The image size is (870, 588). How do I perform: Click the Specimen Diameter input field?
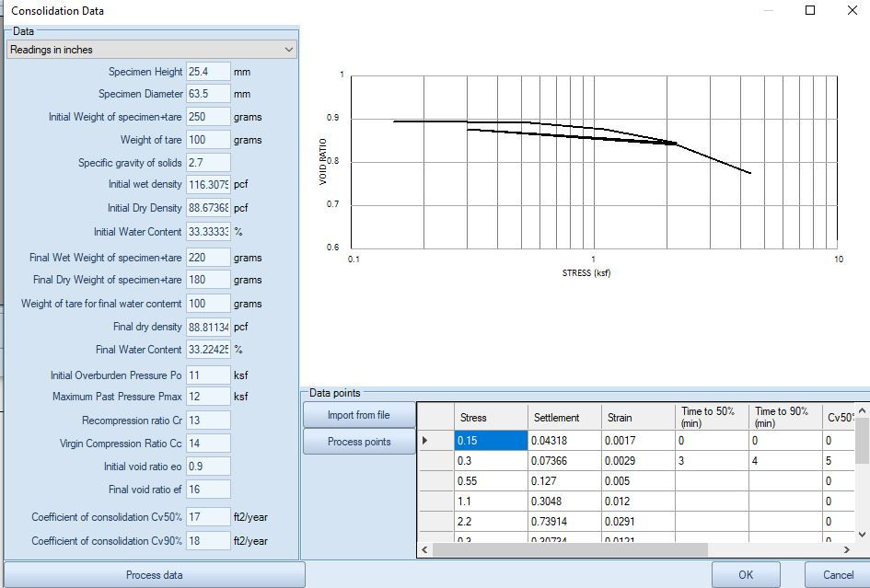coord(208,94)
